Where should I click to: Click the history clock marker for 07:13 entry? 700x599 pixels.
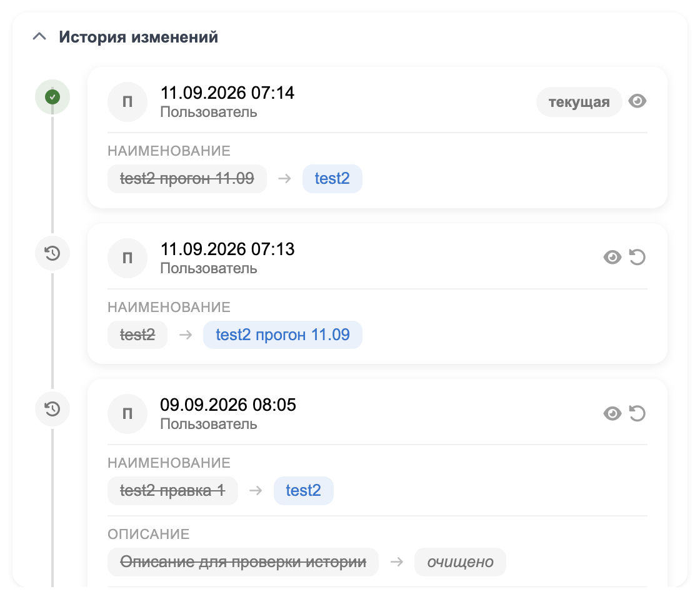[x=52, y=253]
